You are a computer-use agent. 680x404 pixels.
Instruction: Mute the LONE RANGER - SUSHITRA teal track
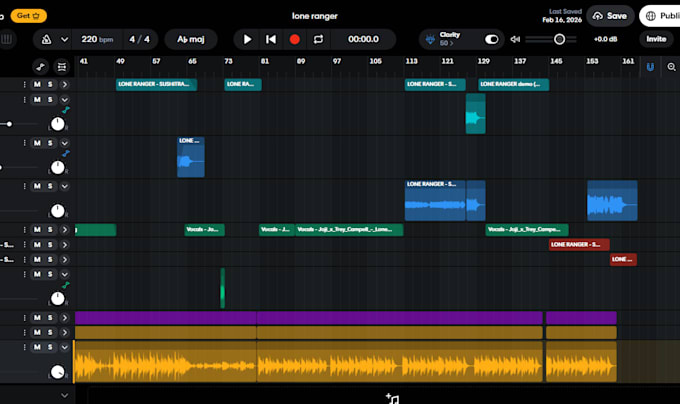(37, 85)
